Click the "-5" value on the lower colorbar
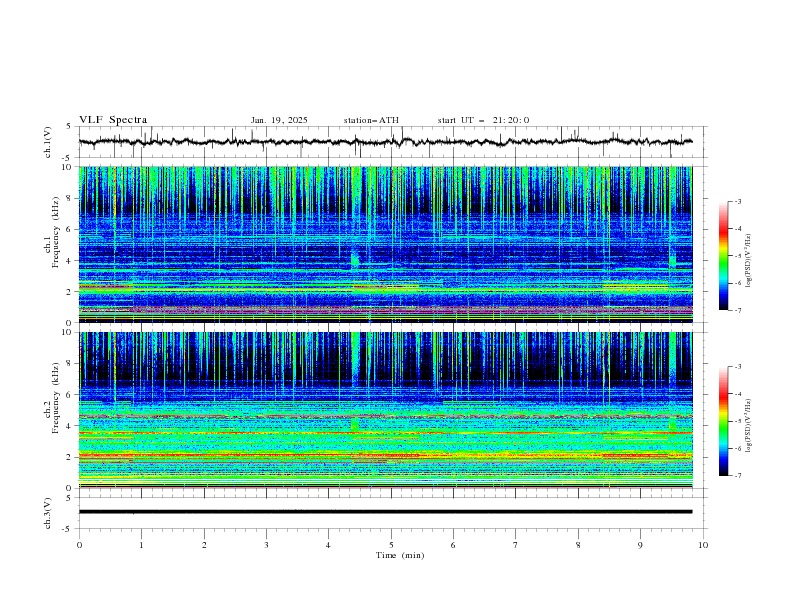The width and height of the screenshot is (792, 612). pyautogui.click(x=737, y=421)
